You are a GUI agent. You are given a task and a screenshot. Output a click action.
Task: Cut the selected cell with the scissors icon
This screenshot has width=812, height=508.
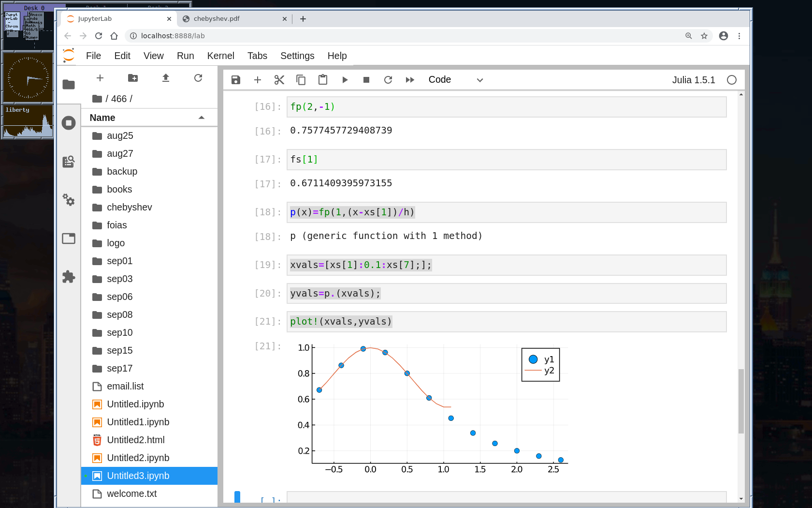click(279, 80)
